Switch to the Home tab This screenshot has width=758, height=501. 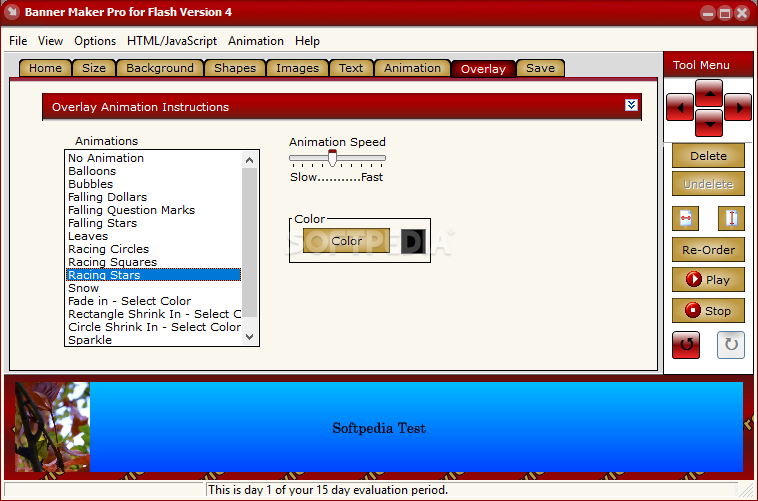[x=45, y=68]
